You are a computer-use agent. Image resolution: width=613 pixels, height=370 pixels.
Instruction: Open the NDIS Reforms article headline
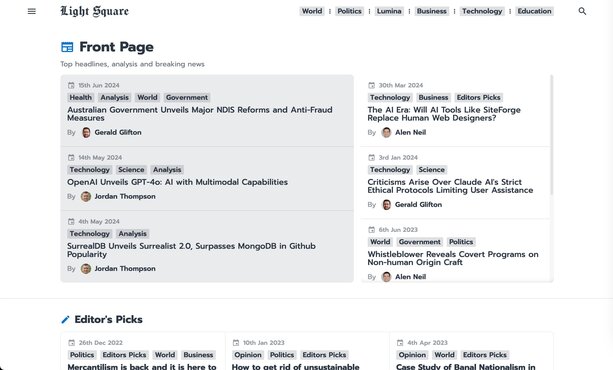(200, 114)
